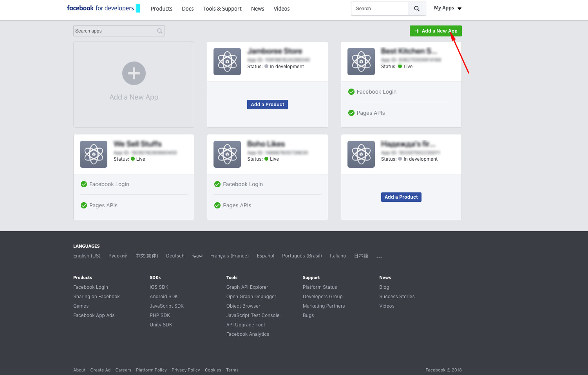Screen dimensions: 588x375
Task: Open Pages APIs in the Boho Likes card
Action: [237, 205]
